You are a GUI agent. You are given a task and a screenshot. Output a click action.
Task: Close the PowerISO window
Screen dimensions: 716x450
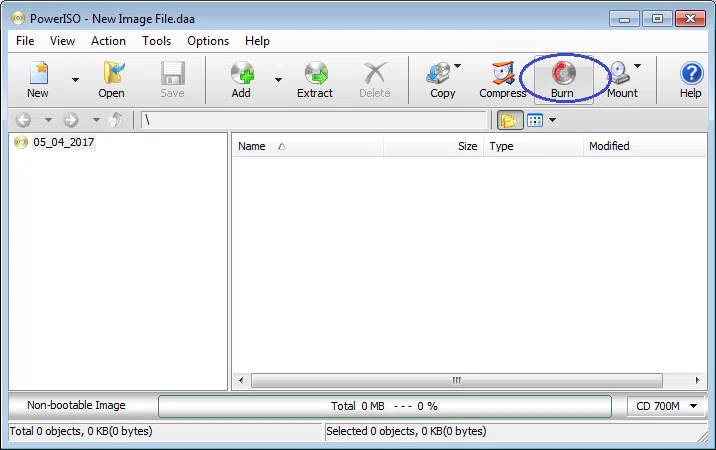point(690,19)
